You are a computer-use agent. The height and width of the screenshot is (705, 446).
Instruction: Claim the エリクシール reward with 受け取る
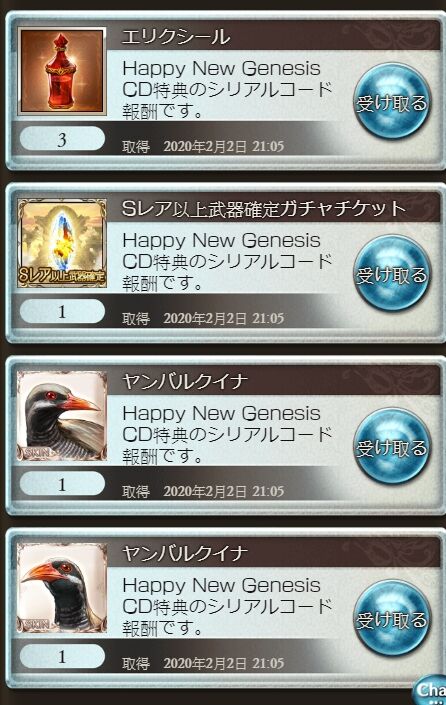coord(392,102)
